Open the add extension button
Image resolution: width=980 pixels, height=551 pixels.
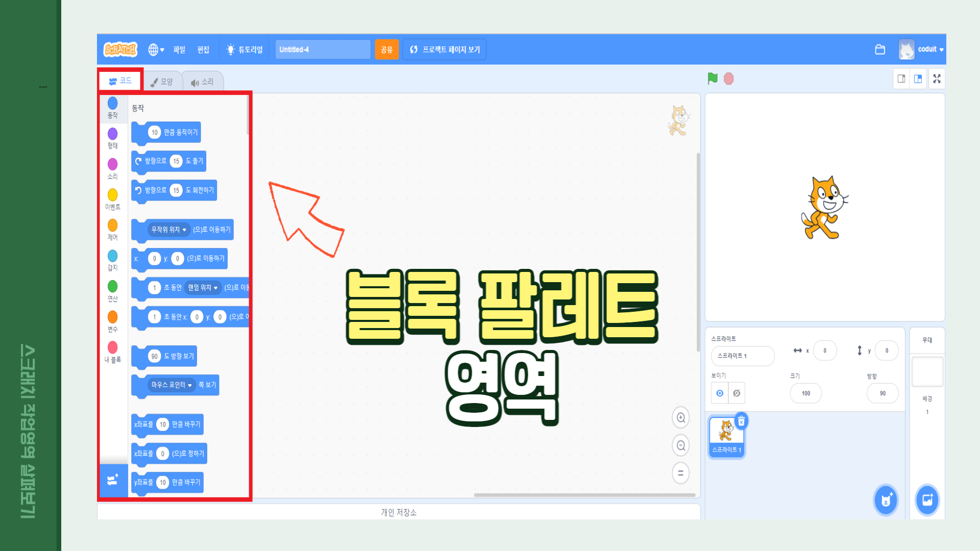coord(113,480)
